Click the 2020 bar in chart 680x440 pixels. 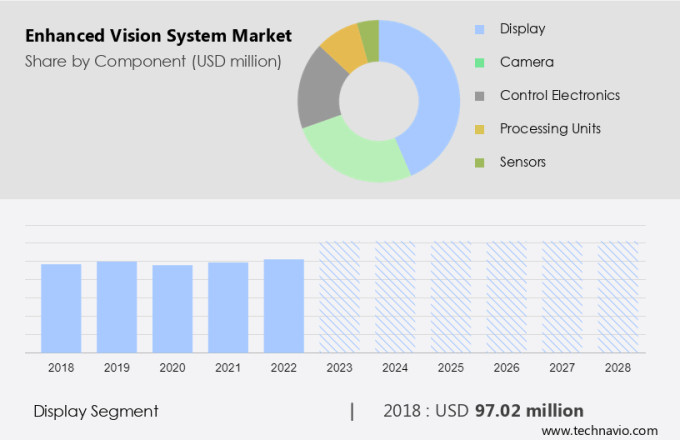coord(172,308)
